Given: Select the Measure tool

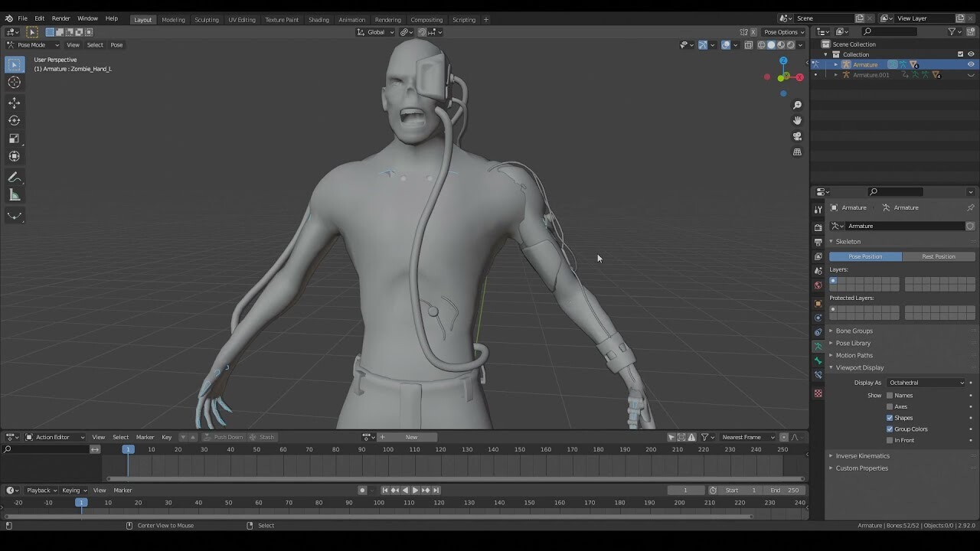Looking at the screenshot, I should [x=15, y=195].
